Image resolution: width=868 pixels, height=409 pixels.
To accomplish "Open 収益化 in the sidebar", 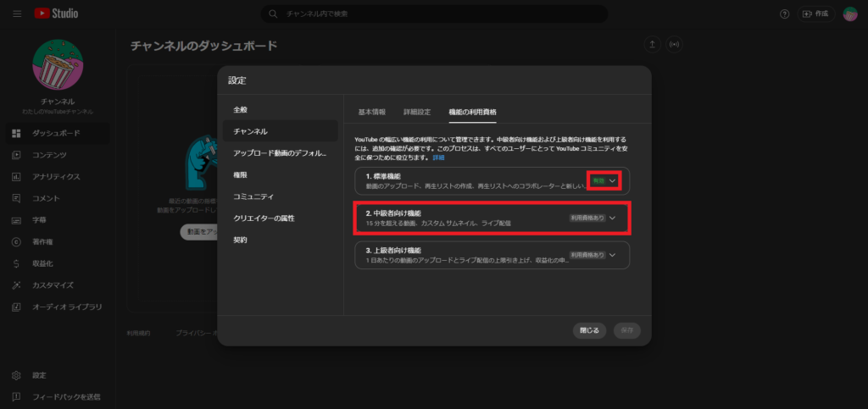I will tap(44, 263).
